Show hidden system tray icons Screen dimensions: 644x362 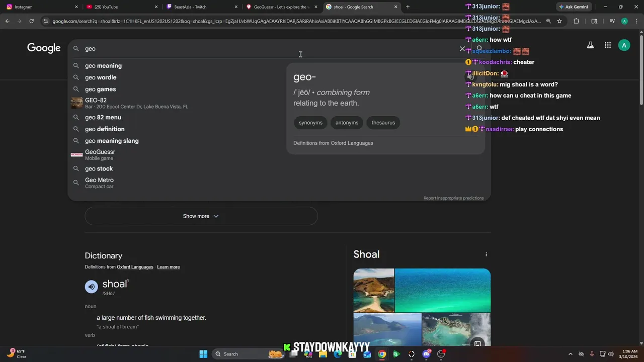(x=570, y=354)
